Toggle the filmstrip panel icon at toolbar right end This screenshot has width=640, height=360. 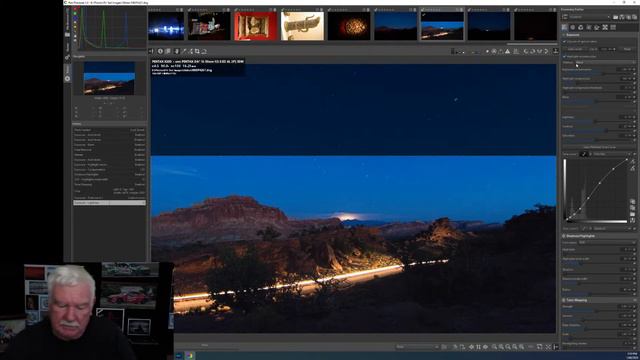click(556, 51)
